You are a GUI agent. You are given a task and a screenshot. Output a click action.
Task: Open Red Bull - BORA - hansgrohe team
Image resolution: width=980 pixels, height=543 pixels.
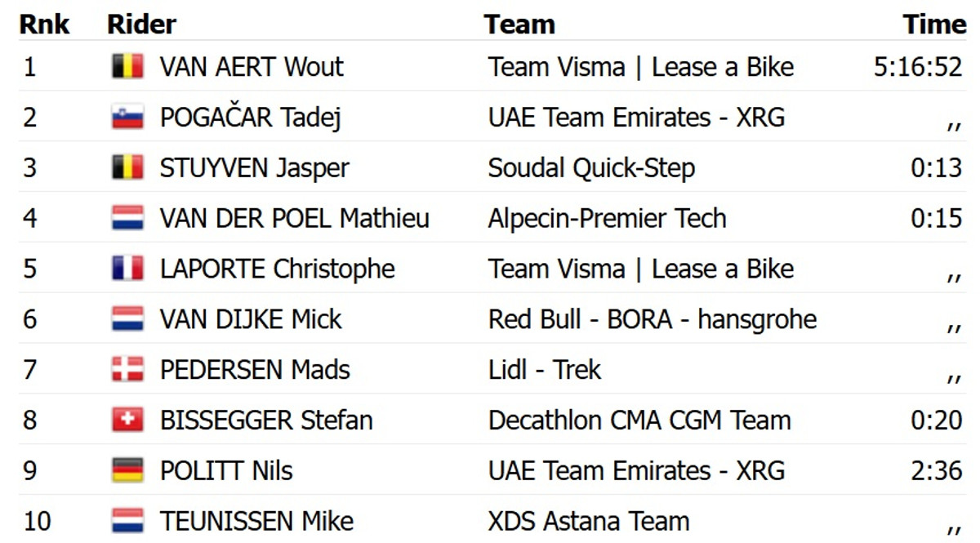(x=652, y=319)
